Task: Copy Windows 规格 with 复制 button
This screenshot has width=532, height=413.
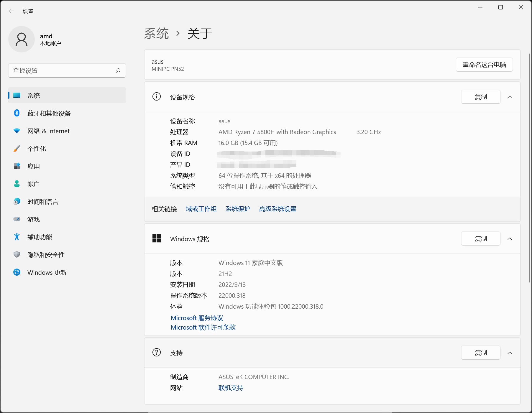Action: (x=481, y=238)
